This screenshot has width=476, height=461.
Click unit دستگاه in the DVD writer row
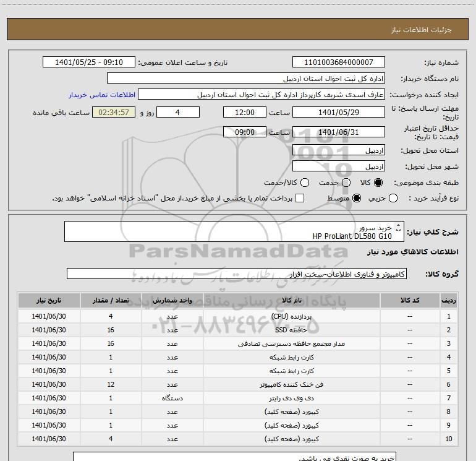[172, 398]
